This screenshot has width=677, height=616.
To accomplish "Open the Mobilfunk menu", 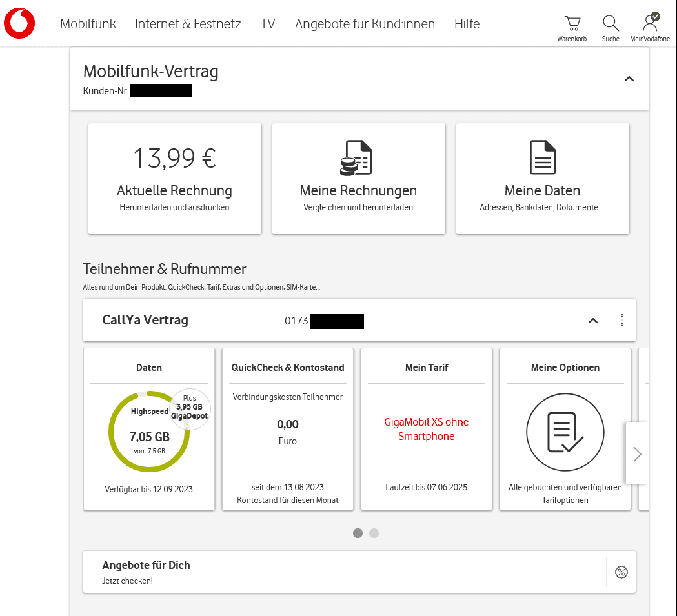I will (88, 24).
